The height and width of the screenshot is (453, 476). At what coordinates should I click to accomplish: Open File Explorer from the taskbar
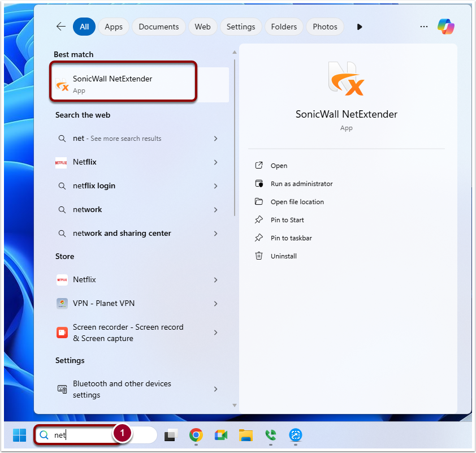246,435
